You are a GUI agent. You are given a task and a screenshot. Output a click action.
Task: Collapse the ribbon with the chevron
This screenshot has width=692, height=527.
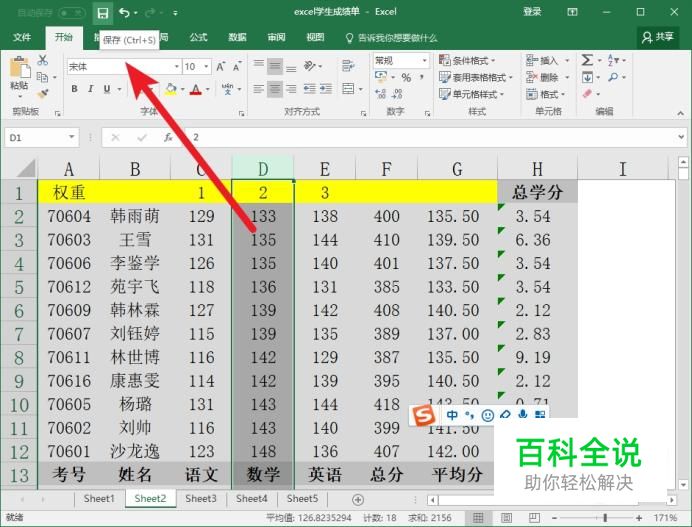click(x=680, y=113)
